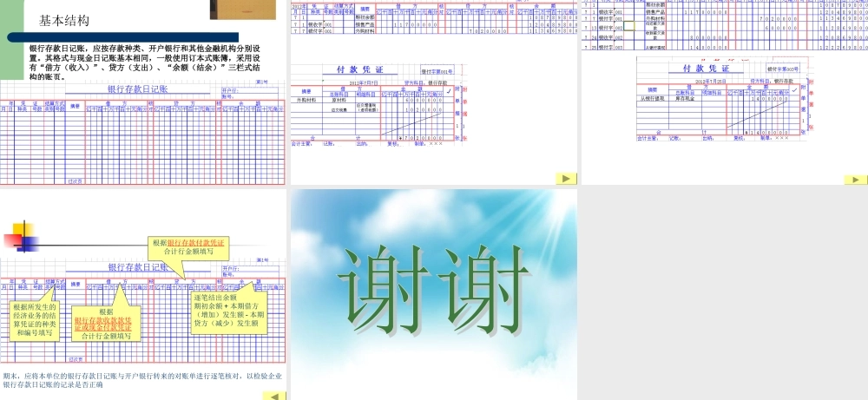Click callout 根据所发生的经济业务的结算凭证

point(35,320)
